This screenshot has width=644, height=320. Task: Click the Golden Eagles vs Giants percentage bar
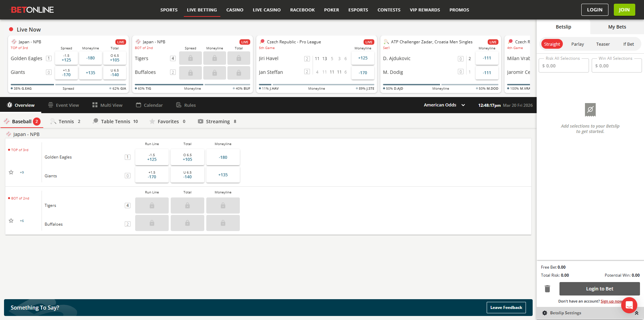pos(68,85)
